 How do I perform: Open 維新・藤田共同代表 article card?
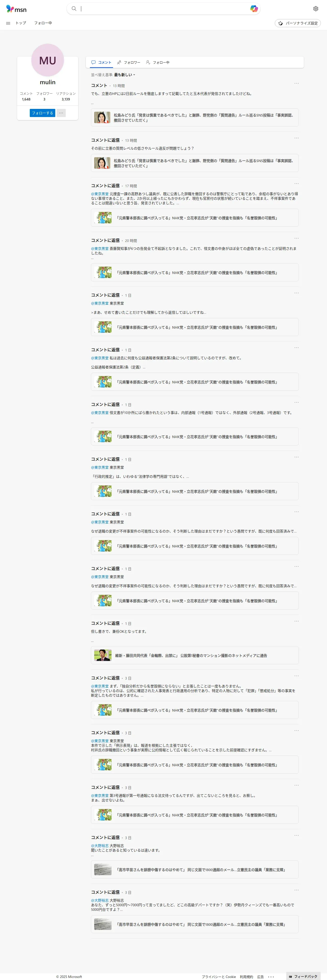195,655
